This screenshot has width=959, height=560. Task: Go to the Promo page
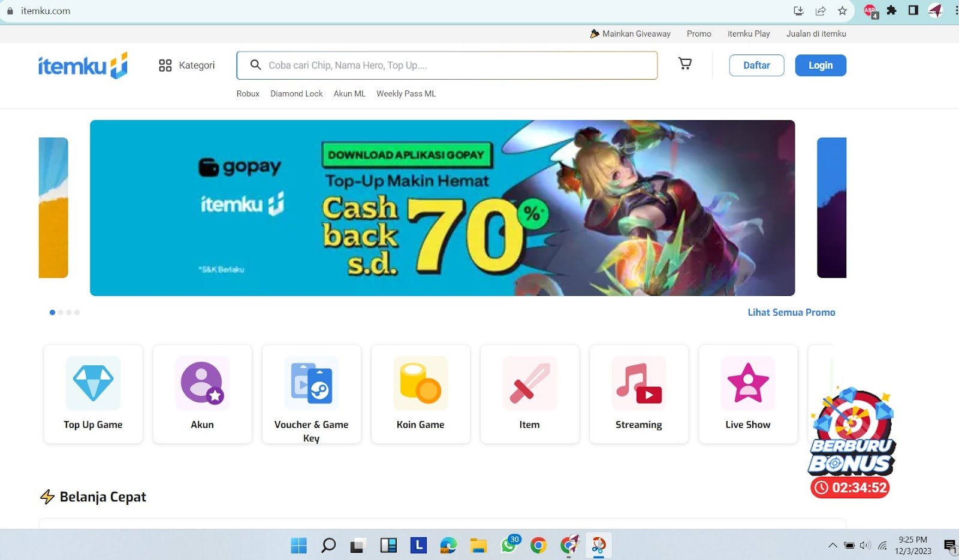[699, 34]
